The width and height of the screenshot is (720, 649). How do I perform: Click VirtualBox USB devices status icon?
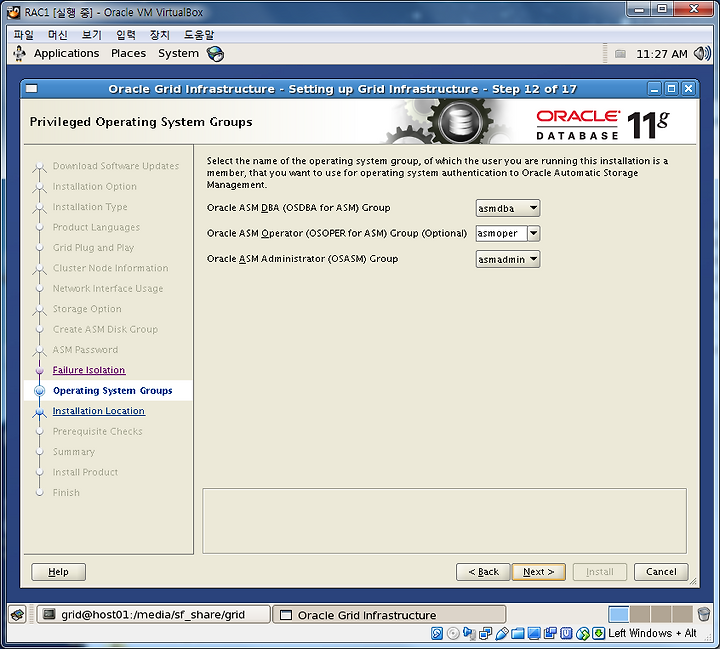501,634
